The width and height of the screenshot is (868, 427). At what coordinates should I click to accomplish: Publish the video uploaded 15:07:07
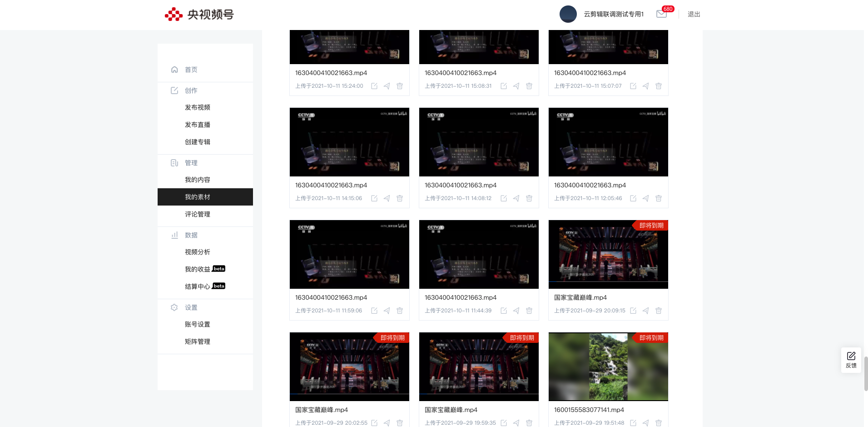(x=646, y=86)
